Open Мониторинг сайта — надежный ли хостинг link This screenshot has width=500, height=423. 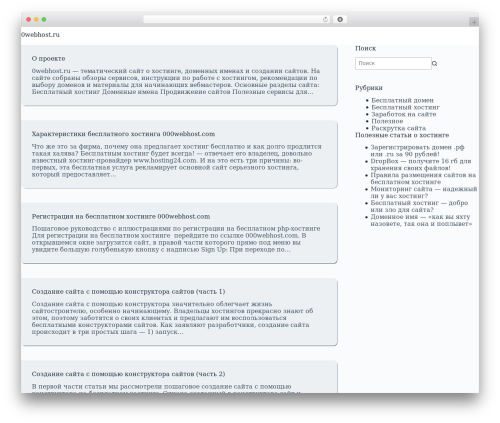tap(424, 192)
